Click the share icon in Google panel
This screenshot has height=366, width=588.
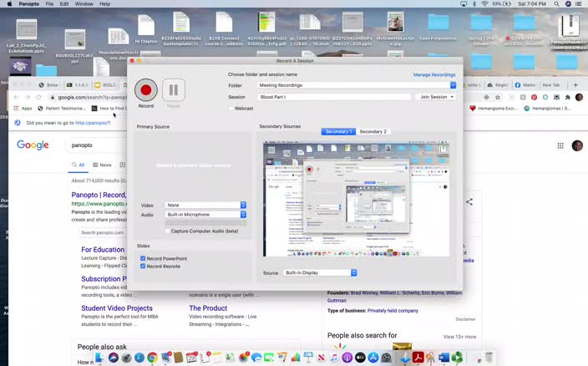pos(469,201)
